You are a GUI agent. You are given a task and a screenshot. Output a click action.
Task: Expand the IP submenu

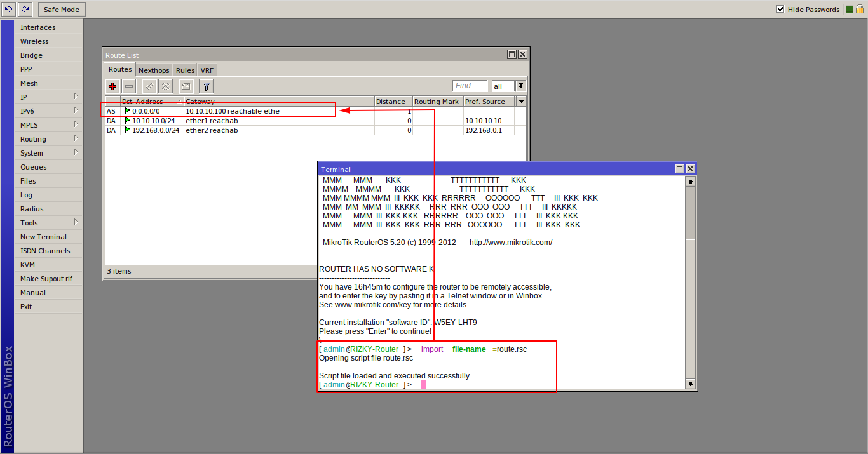pyautogui.click(x=49, y=97)
